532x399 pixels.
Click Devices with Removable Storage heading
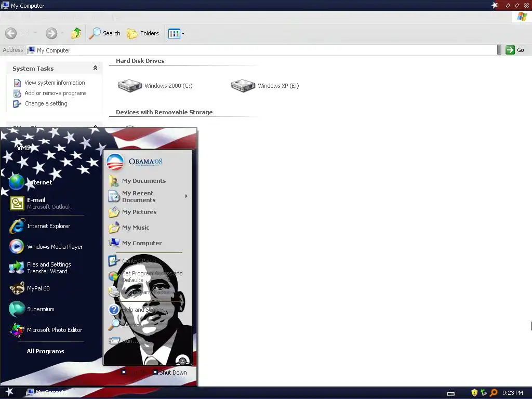(x=164, y=112)
